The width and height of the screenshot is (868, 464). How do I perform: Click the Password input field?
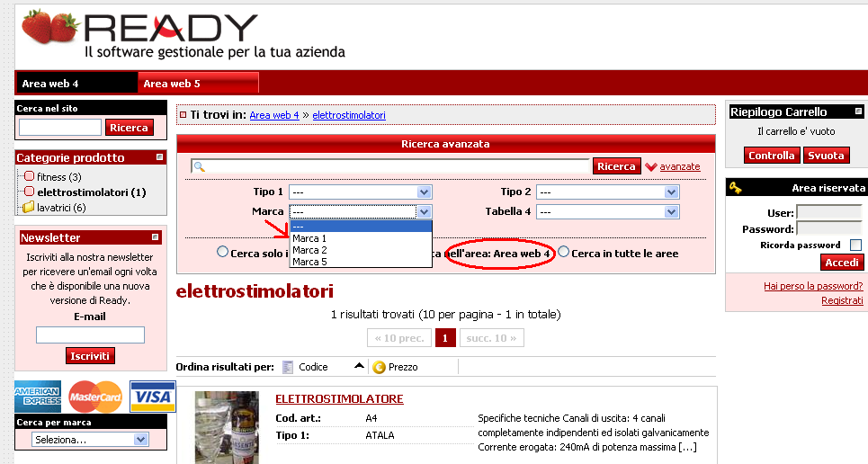click(829, 228)
